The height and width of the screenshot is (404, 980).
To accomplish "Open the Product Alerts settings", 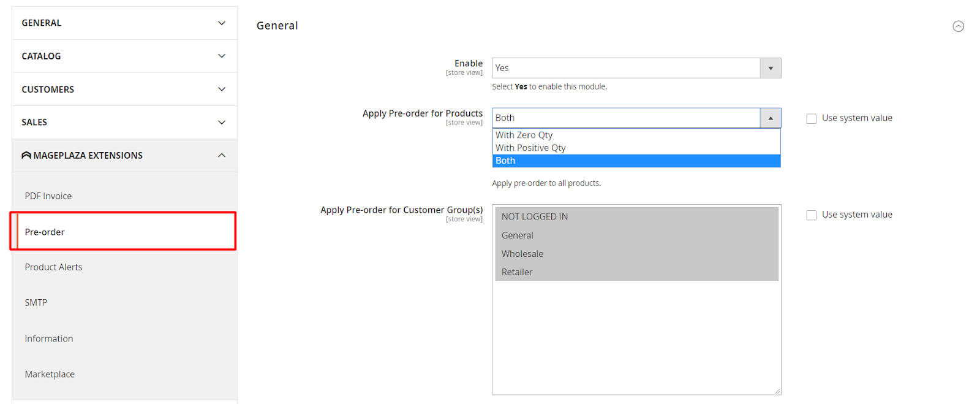I will [53, 267].
